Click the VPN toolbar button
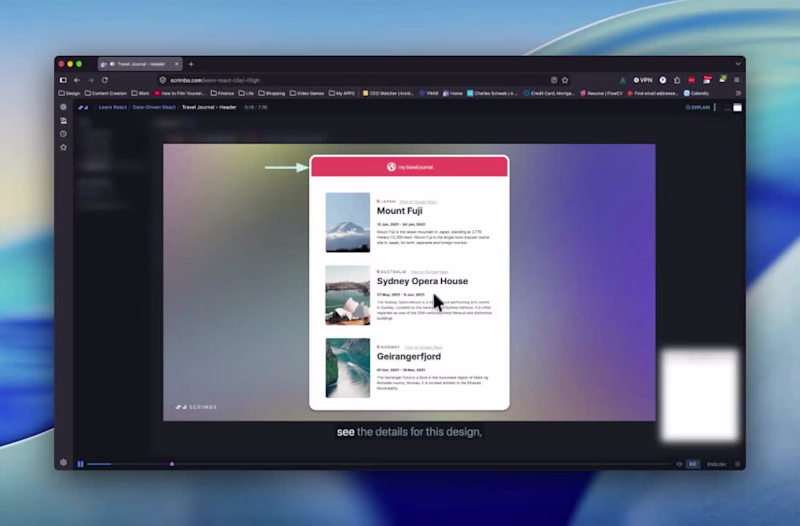The width and height of the screenshot is (800, 526). point(643,80)
